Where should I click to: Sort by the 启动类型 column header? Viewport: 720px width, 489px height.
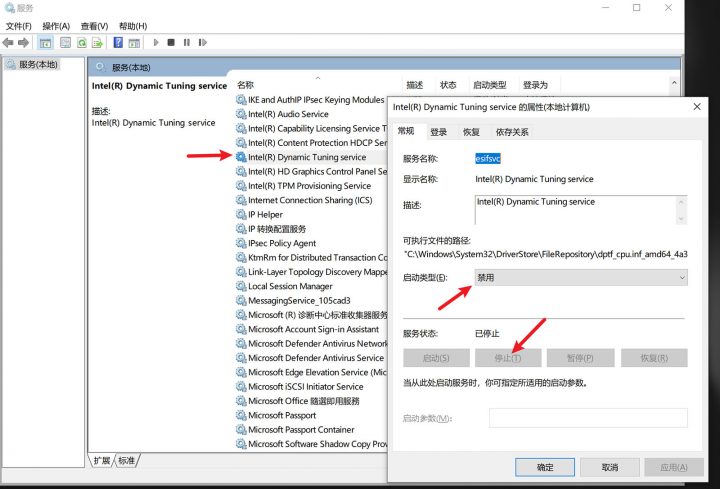pos(489,85)
